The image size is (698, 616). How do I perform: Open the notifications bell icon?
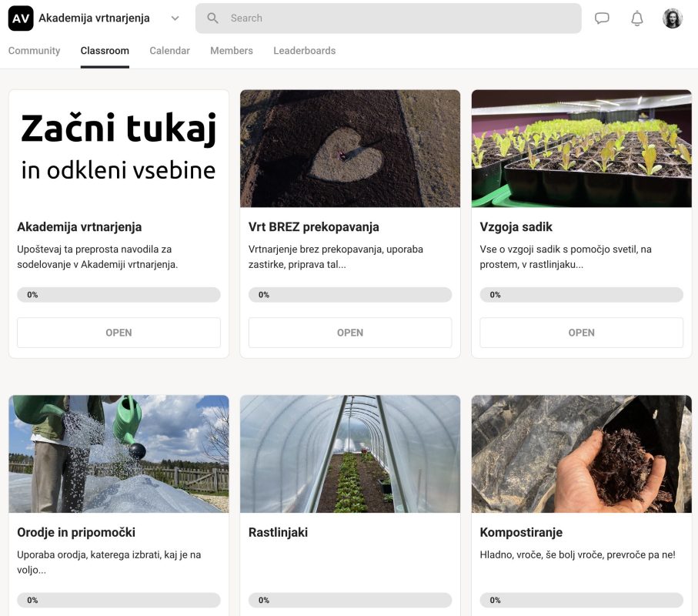pyautogui.click(x=637, y=18)
